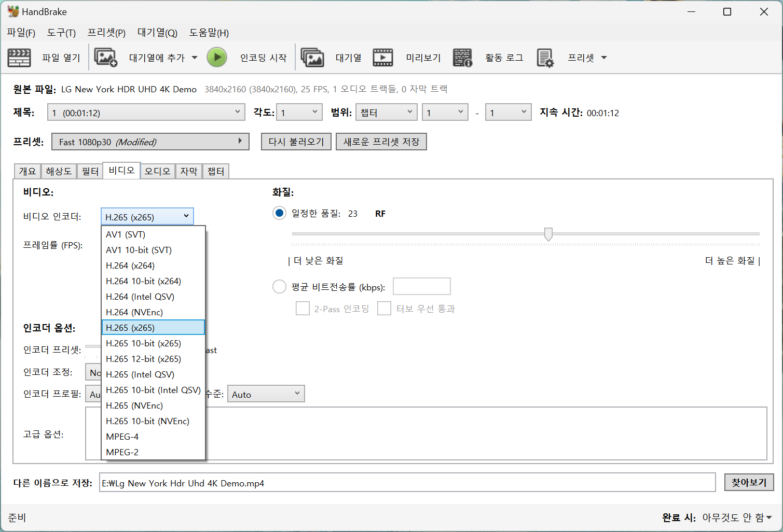Open the Fast 1080p30 preset selector

tap(150, 142)
